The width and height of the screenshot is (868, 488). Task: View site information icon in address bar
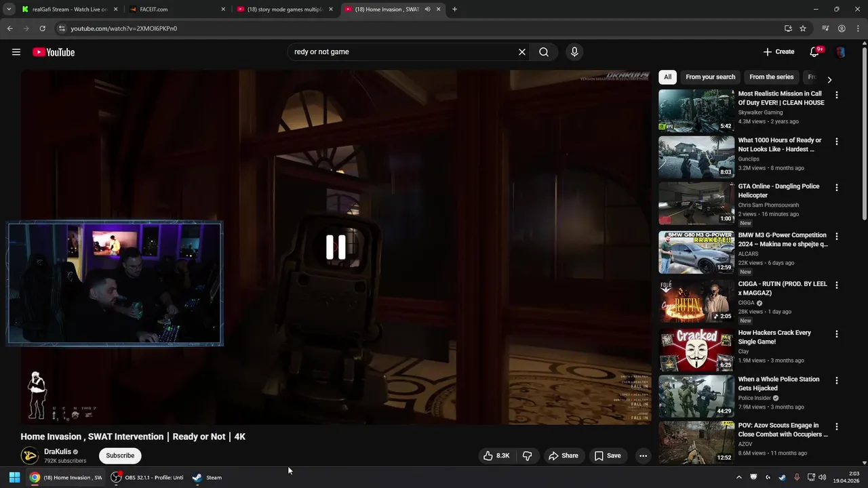click(62, 28)
